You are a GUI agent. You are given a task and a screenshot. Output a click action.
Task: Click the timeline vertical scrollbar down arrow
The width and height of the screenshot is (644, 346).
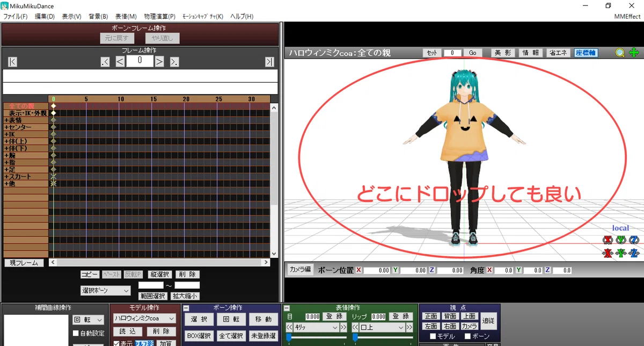point(274,254)
